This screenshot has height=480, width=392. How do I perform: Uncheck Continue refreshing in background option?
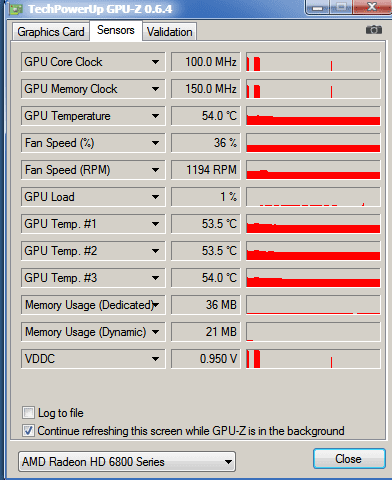[28, 431]
